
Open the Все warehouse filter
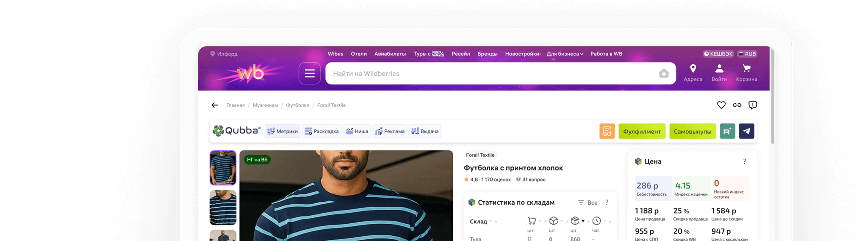588,202
